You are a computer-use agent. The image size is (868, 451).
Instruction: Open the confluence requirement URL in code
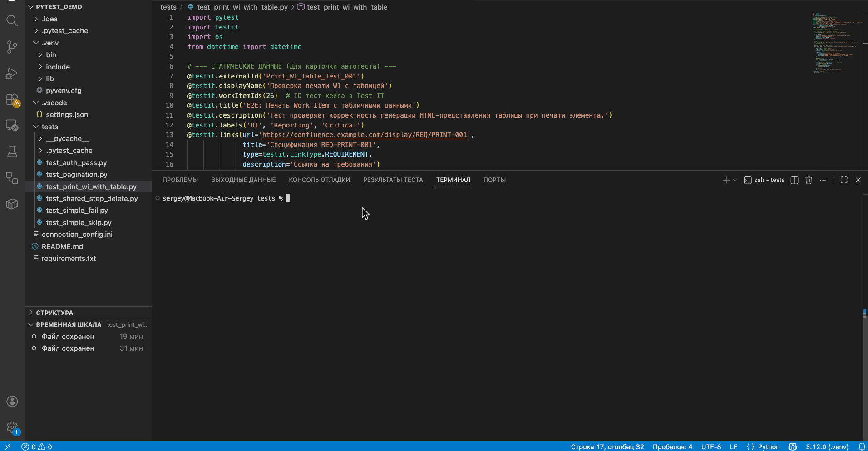[365, 135]
